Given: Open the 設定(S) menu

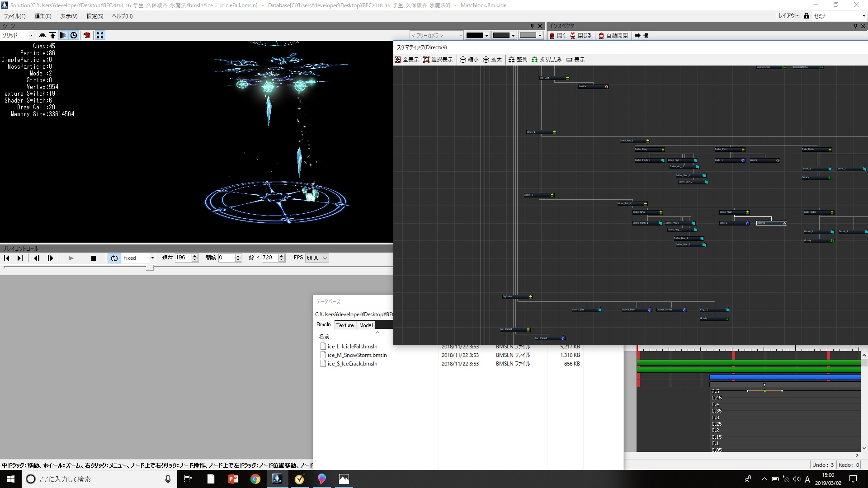Looking at the screenshot, I should tap(95, 16).
